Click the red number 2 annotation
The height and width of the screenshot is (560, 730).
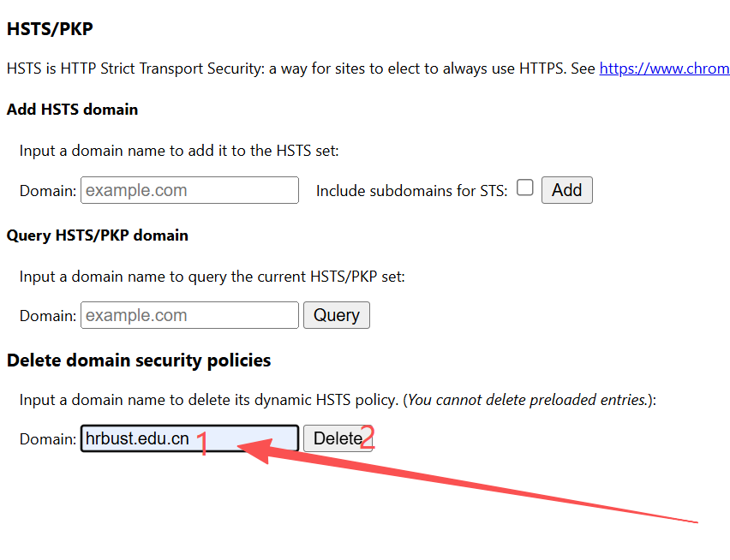click(x=368, y=438)
